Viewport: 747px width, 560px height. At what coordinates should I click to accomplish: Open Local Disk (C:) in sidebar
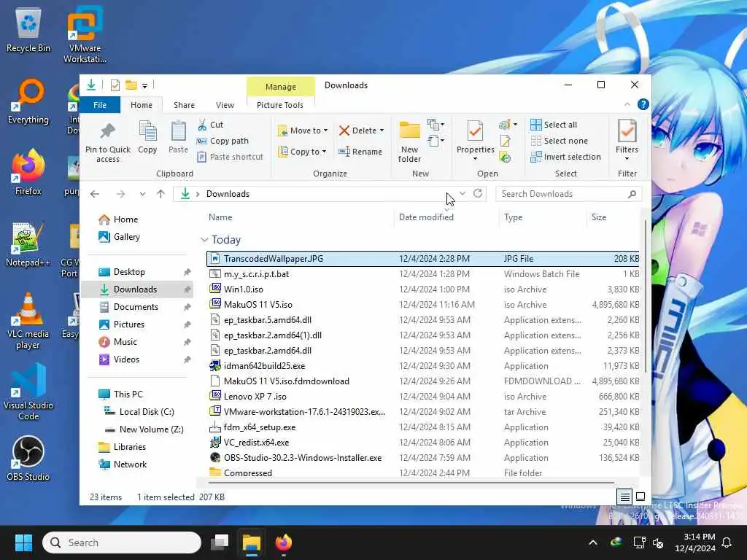click(x=139, y=412)
